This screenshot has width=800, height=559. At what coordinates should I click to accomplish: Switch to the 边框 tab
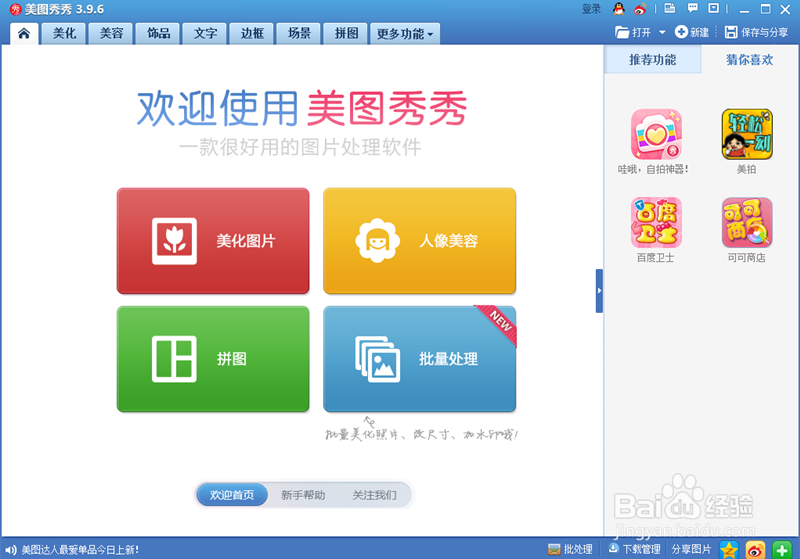tap(252, 34)
